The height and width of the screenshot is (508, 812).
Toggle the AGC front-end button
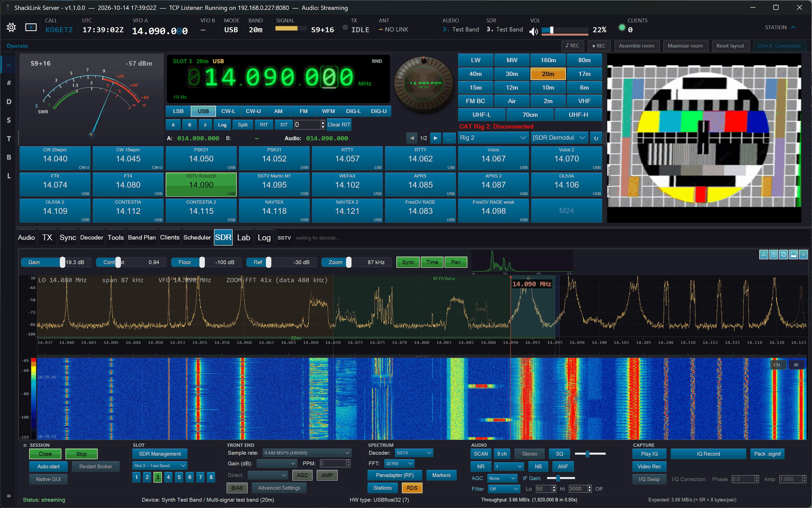pos(302,475)
